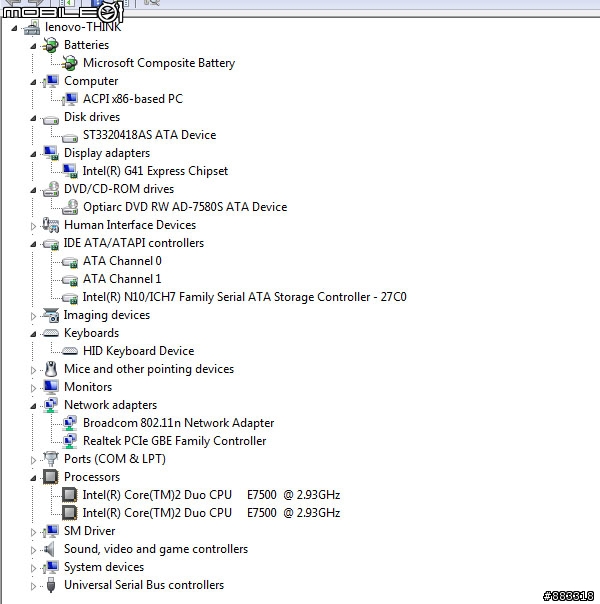Click the Mice and other pointing devices icon
This screenshot has height=604, width=600.
(50, 369)
